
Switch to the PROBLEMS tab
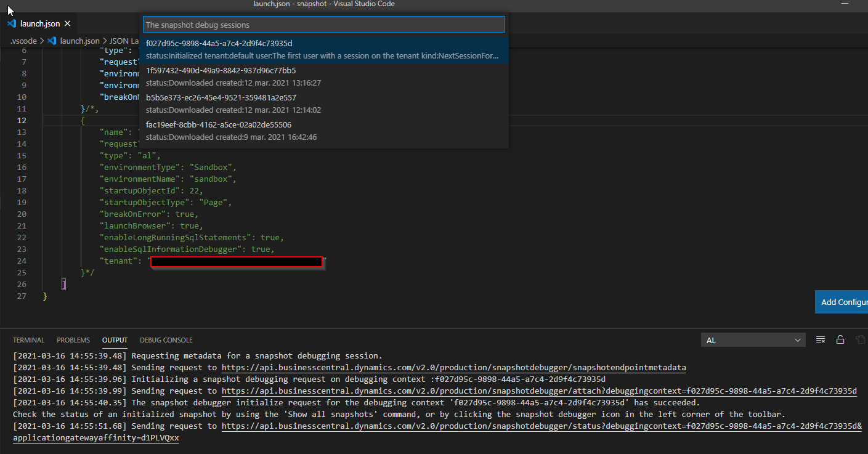click(x=73, y=339)
